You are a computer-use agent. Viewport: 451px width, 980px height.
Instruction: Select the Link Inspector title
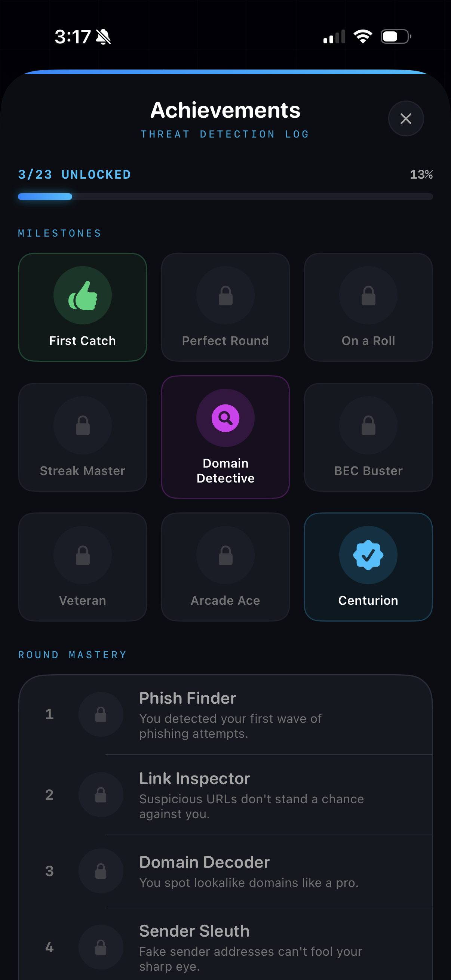[x=194, y=779]
